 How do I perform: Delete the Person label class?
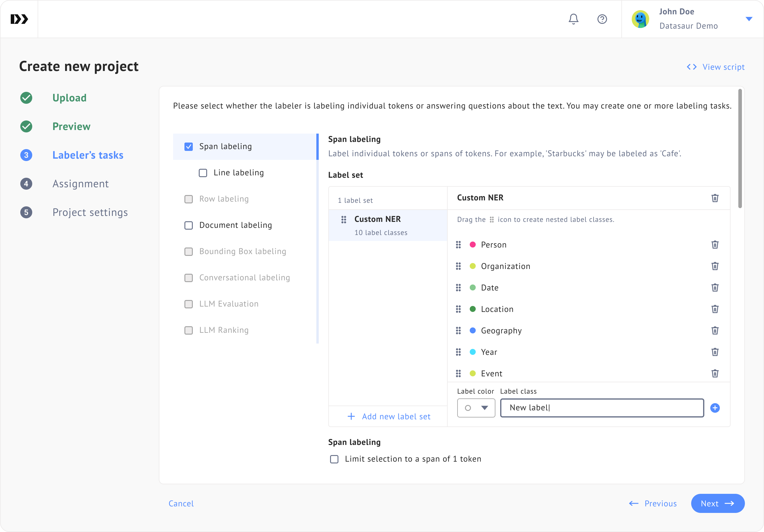(715, 245)
